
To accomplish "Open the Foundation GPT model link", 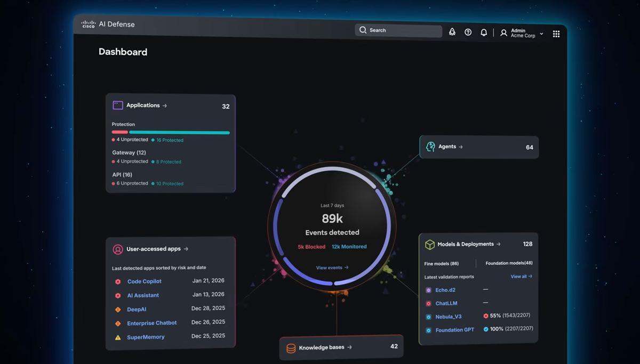I will click(455, 330).
